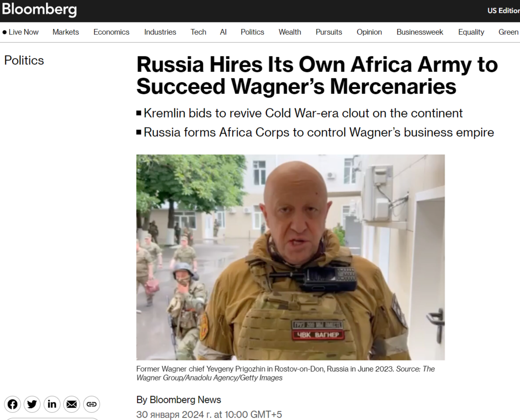Open the Wealth section
This screenshot has width=520, height=420.
(x=290, y=32)
